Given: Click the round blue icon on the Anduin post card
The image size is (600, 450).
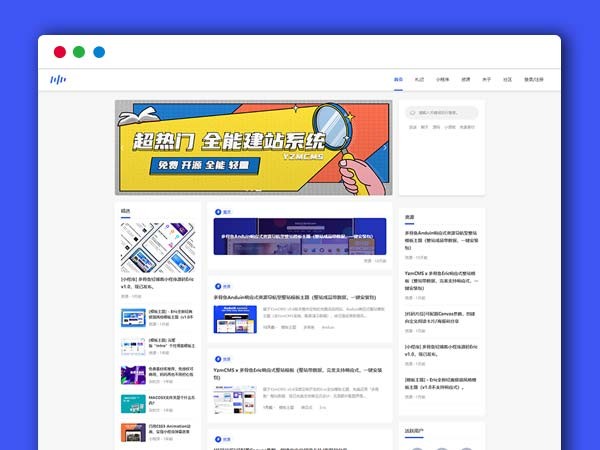Looking at the screenshot, I should click(x=217, y=285).
